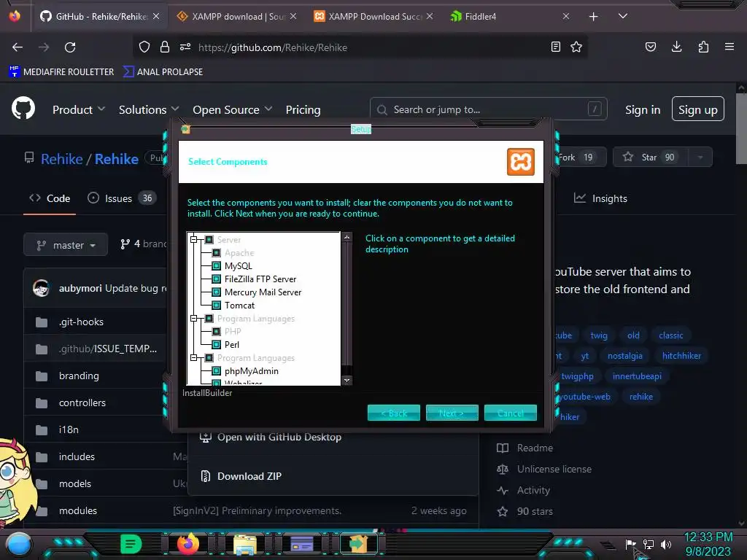Open the MEDIAFIRE ROULETTER bookmark
Image resolution: width=747 pixels, height=560 pixels.
pos(61,72)
